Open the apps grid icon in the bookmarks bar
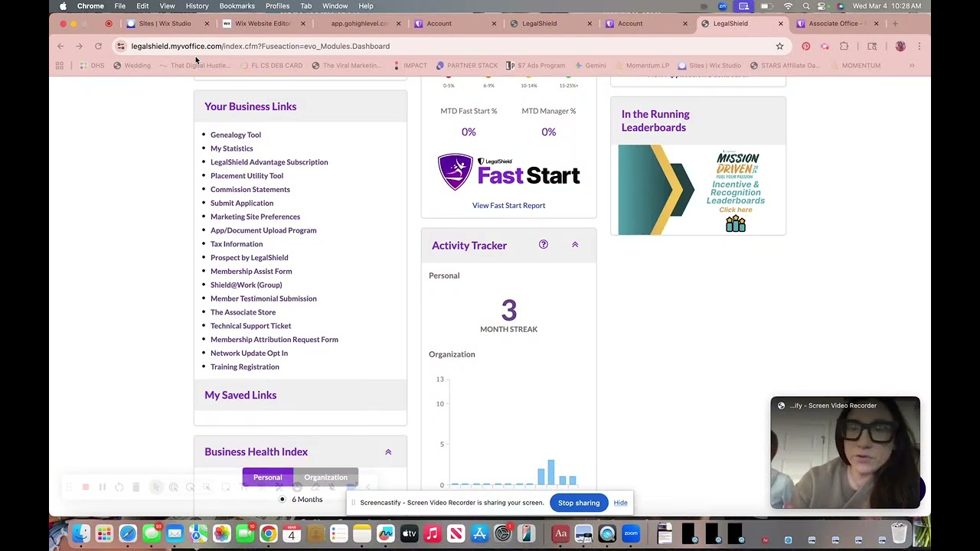Viewport: 980px width, 551px height. tap(59, 65)
